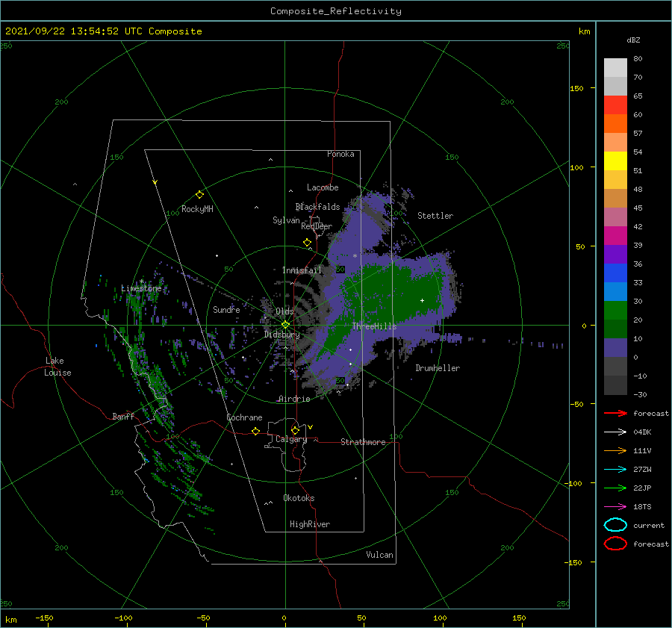
Task: Click the Airdrie city label
Action: 294,399
